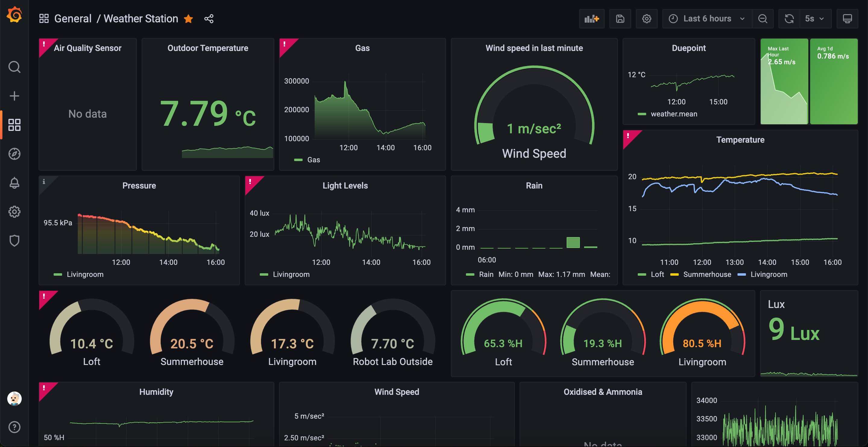The width and height of the screenshot is (868, 447).
Task: Click the Add panel toolbar icon
Action: tap(591, 19)
